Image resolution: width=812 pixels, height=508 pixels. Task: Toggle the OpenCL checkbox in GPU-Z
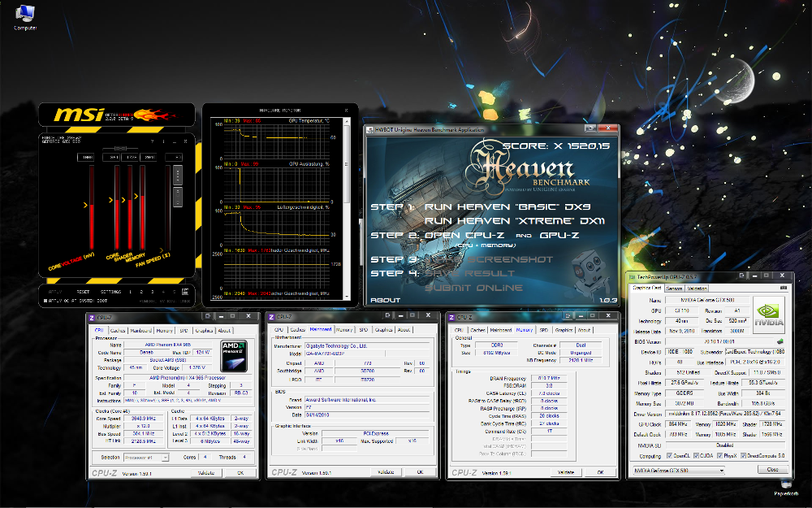click(x=670, y=456)
